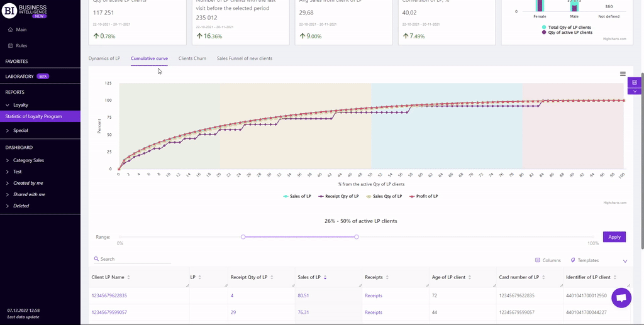Open client 12345679622835 link
The image size is (644, 325).
pos(109,295)
